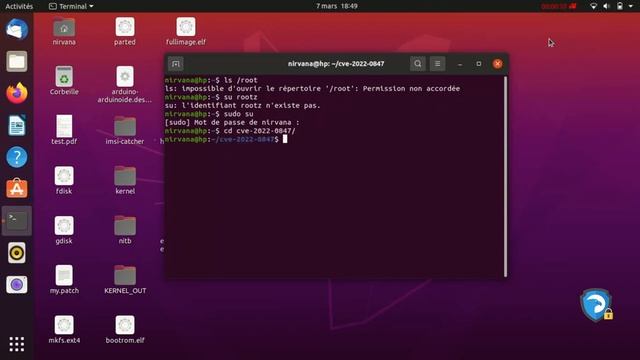
Task: Select the parted file on desktop
Action: [125, 31]
